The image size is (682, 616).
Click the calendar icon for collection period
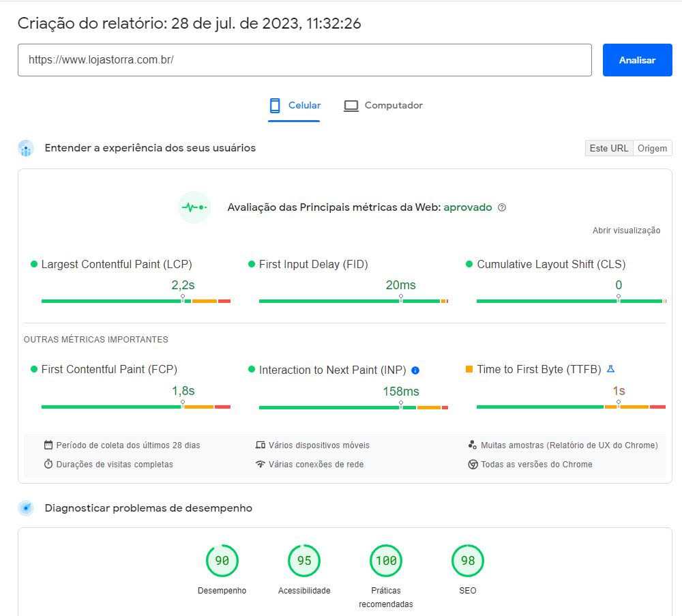click(x=48, y=445)
